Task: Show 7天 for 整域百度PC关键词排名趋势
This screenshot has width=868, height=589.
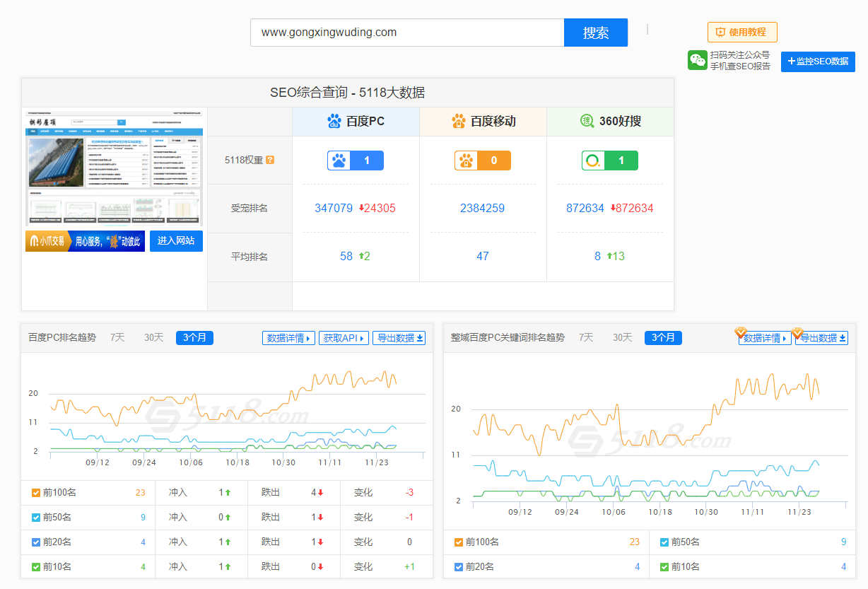Action: [x=586, y=338]
